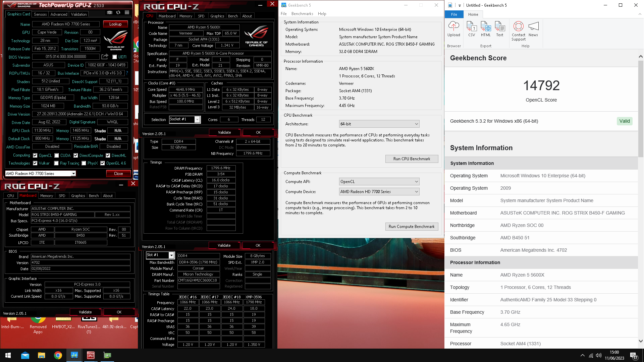Screen dimensions: 644x362
Task: Open the Socket #1 selection dropdown
Action: 197,119
